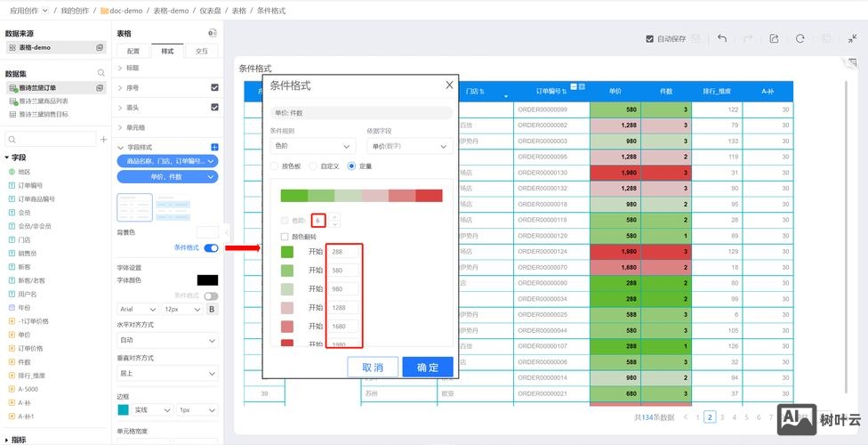Click 取消 button in dialog
This screenshot has height=445, width=868.
[373, 367]
